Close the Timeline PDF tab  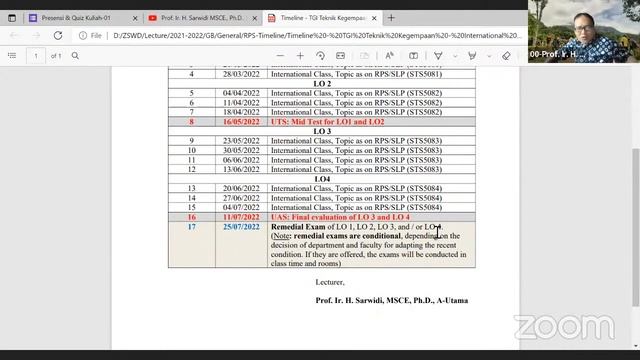click(374, 18)
